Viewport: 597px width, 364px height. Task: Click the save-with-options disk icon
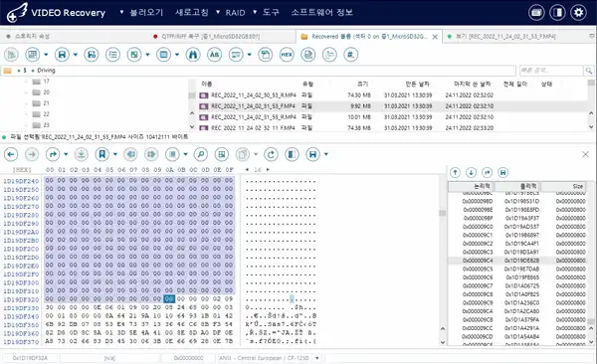click(x=92, y=55)
